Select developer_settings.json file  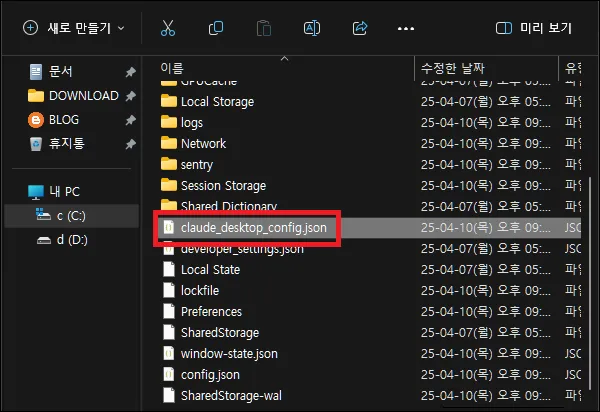(242, 249)
